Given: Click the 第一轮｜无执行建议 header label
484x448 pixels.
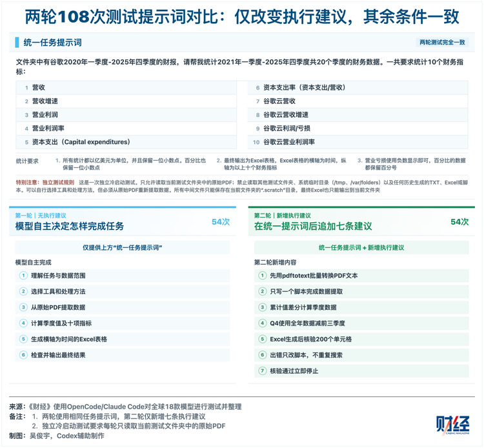Looking at the screenshot, I should pyautogui.click(x=41, y=216).
